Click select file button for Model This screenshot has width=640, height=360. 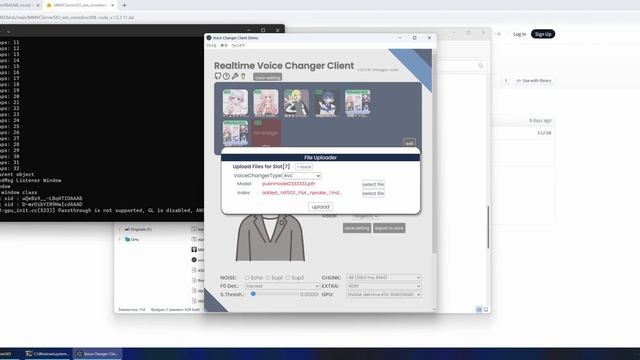[x=373, y=184]
